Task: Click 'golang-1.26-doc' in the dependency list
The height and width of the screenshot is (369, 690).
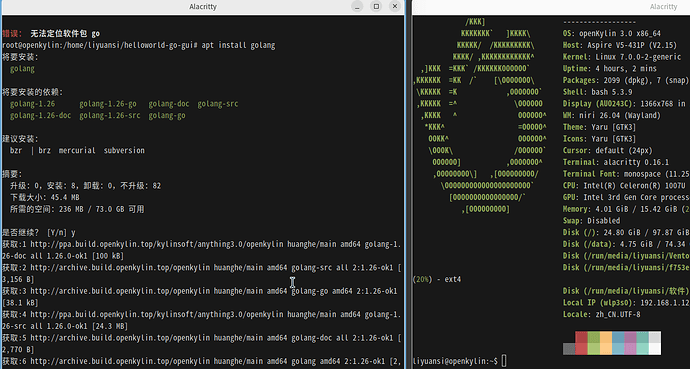Action: click(40, 116)
